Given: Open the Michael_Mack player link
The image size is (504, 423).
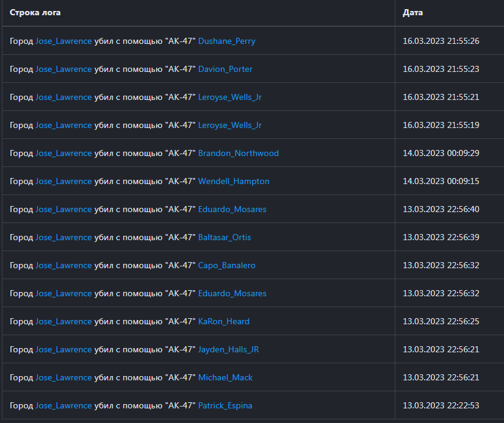Looking at the screenshot, I should pyautogui.click(x=225, y=378).
